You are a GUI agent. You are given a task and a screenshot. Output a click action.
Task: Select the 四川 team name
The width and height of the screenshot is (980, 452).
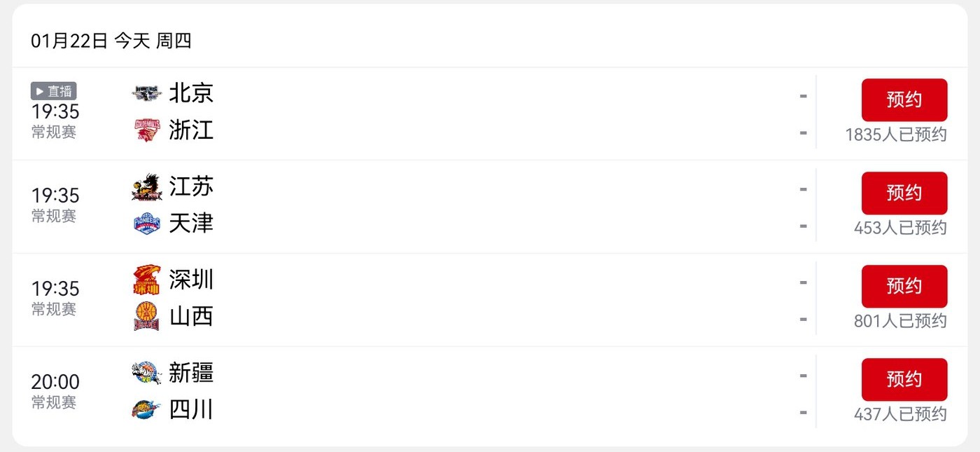tap(191, 409)
